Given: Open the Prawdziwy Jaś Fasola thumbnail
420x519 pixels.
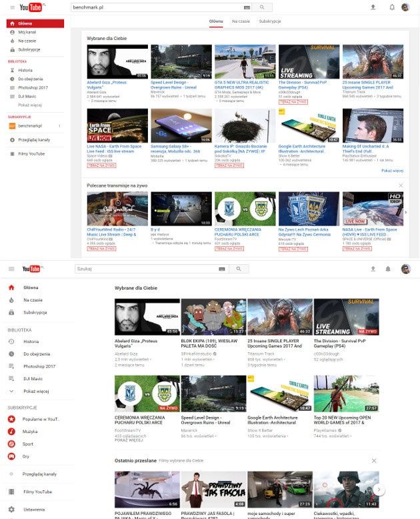Looking at the screenshot, I should click(x=213, y=489).
